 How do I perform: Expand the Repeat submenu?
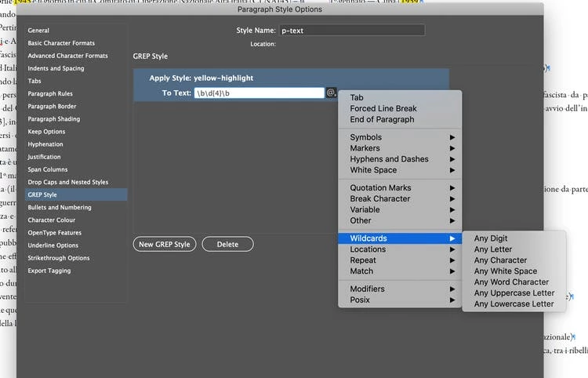point(400,260)
